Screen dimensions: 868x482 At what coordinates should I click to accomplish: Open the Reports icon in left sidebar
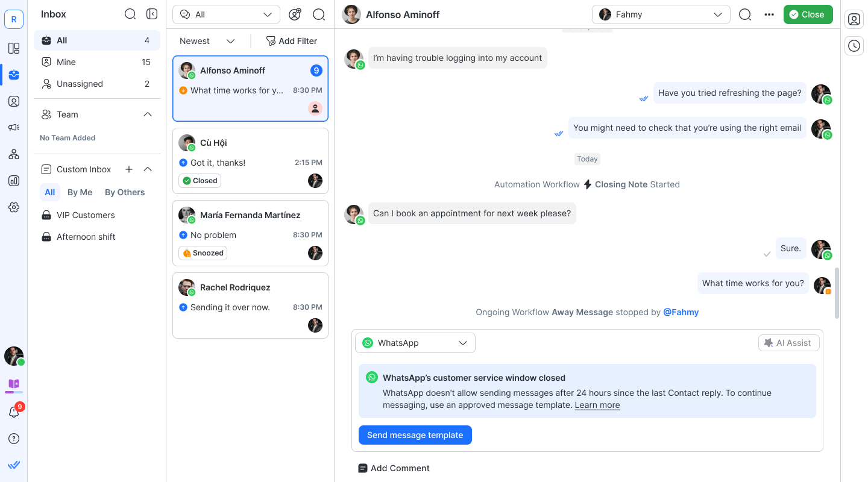[14, 181]
